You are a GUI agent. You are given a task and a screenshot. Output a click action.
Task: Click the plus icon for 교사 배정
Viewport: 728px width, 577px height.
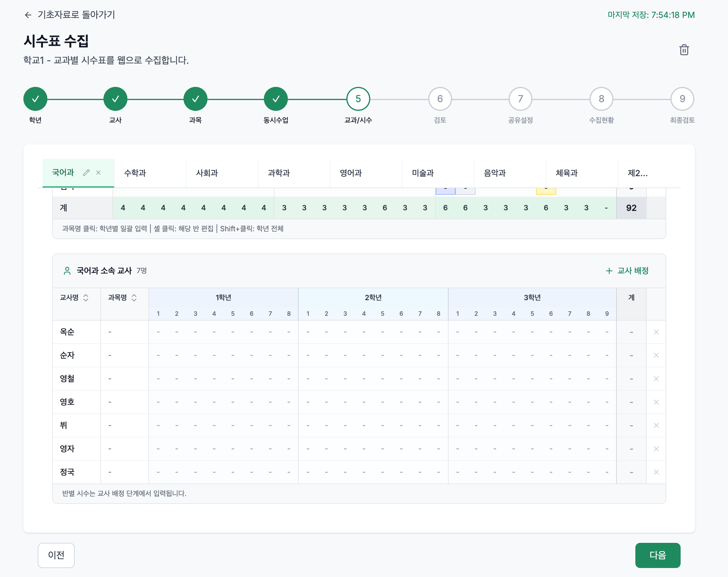(x=609, y=271)
